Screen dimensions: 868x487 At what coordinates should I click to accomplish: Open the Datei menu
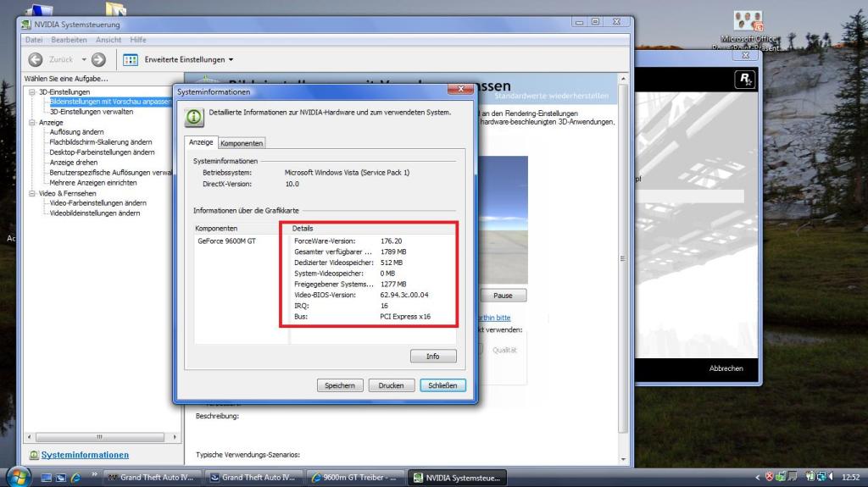(34, 40)
